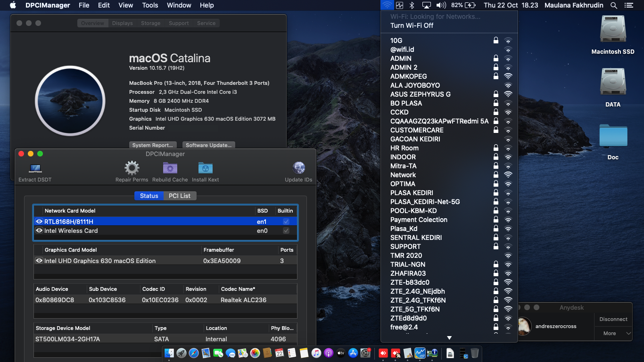Screen dimensions: 644x362
Task: Click the Install Kext icon
Action: click(205, 168)
